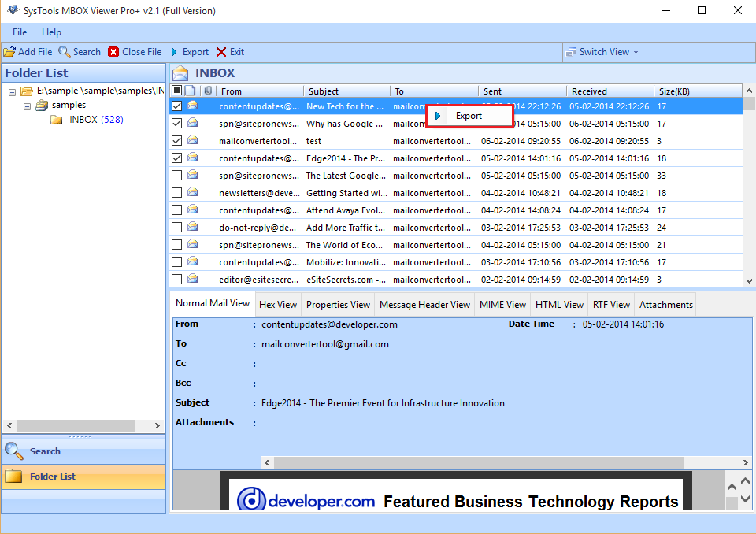Click the page icon column header

[x=191, y=91]
